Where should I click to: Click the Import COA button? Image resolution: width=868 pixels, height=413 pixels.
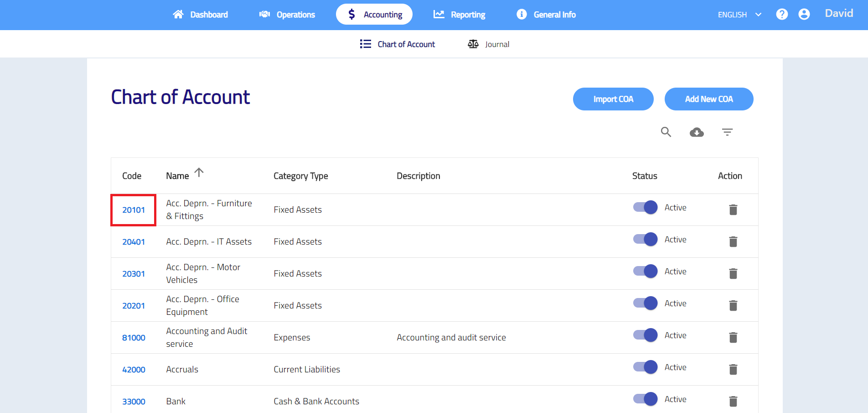coord(613,99)
